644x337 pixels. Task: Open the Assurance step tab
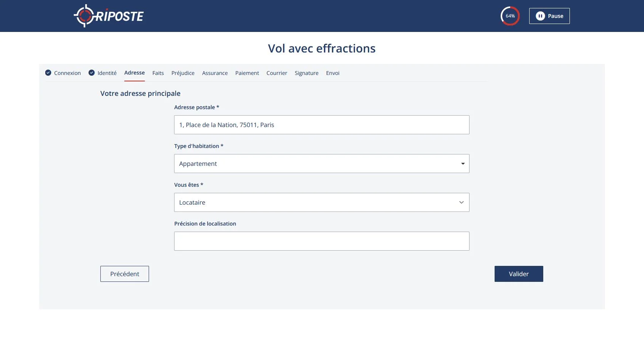point(215,73)
